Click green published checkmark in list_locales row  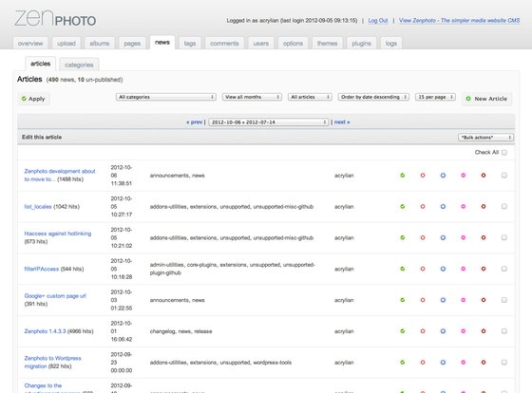(403, 207)
